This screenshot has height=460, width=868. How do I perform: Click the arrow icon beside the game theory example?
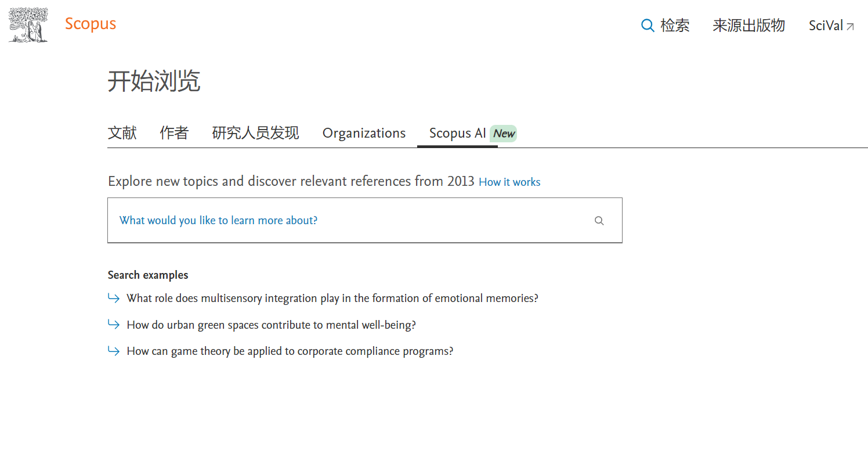coord(114,351)
